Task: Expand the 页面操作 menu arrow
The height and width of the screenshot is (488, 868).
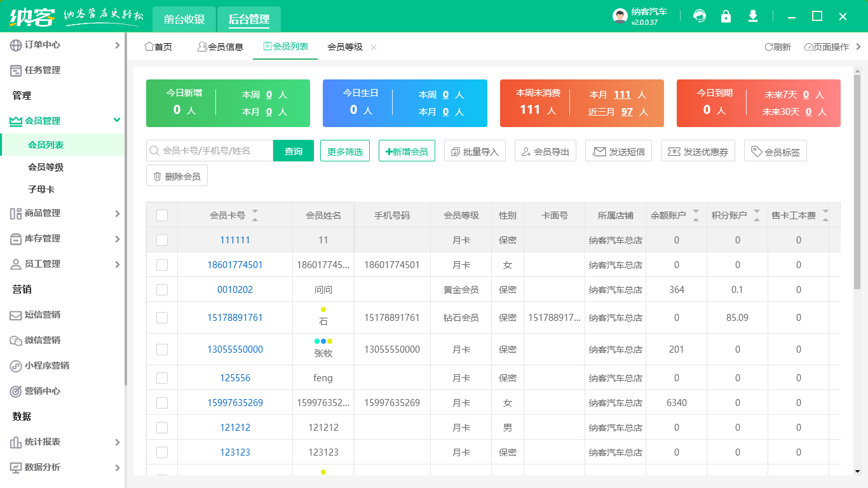Action: [x=857, y=46]
